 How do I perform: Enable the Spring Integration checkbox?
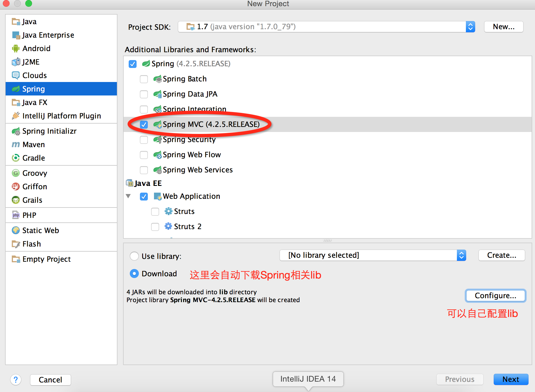pyautogui.click(x=144, y=110)
